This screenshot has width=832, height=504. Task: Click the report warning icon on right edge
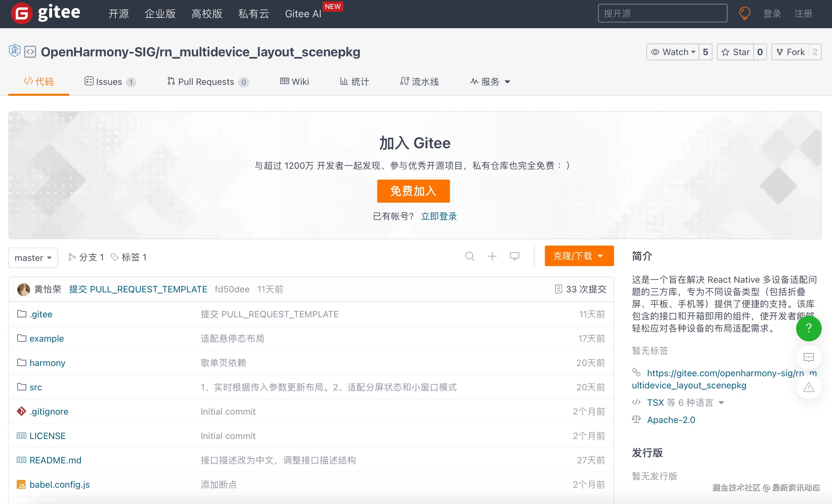(x=809, y=387)
